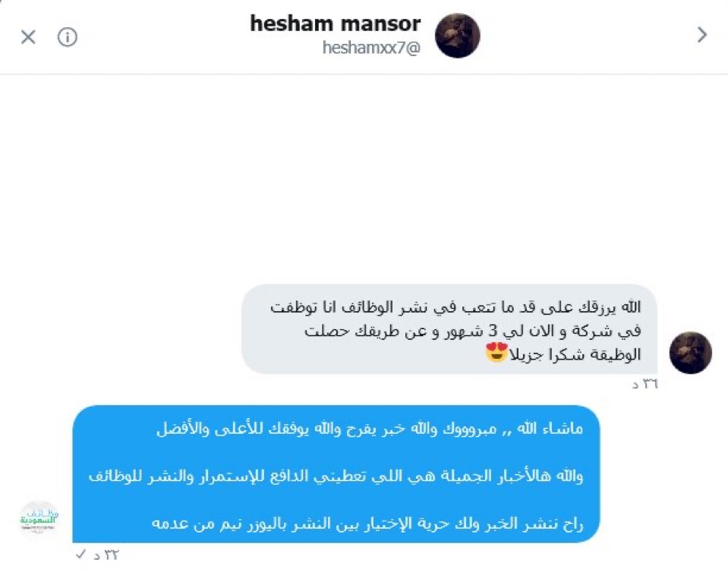Viewport: 728px width, 575px height.
Task: Close the conversation with the X icon
Action: 28,36
